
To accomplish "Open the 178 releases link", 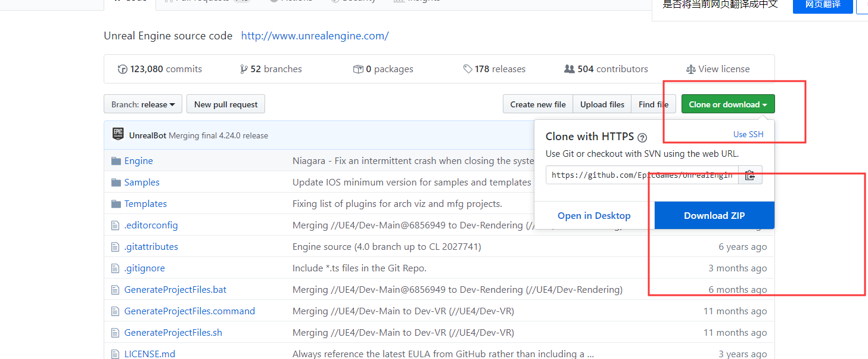I will tap(494, 69).
